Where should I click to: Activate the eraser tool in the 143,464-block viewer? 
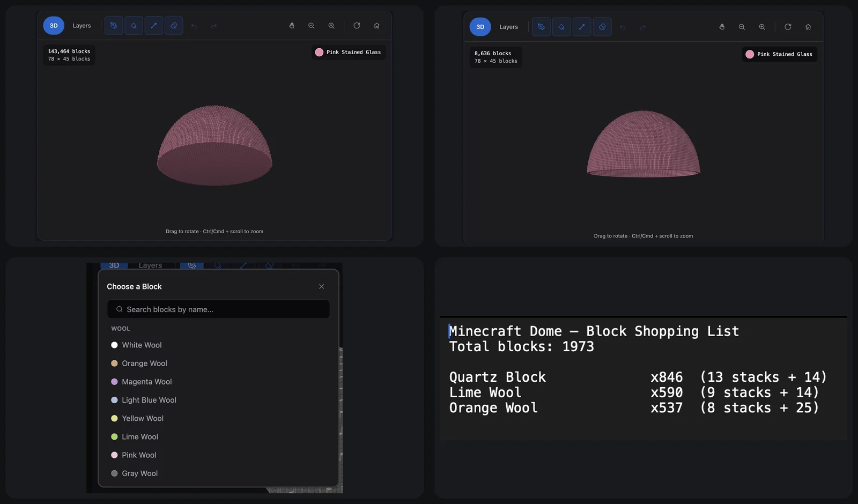point(174,26)
